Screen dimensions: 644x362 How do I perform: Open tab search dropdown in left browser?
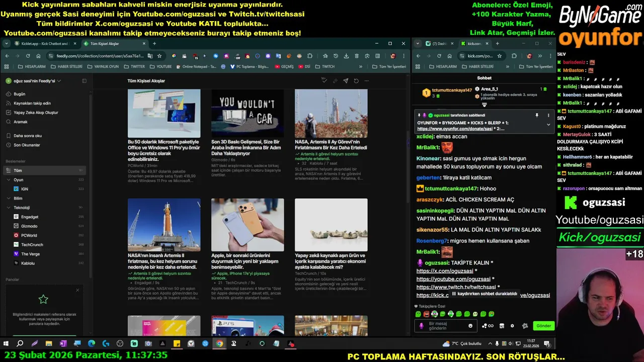tap(7, 44)
